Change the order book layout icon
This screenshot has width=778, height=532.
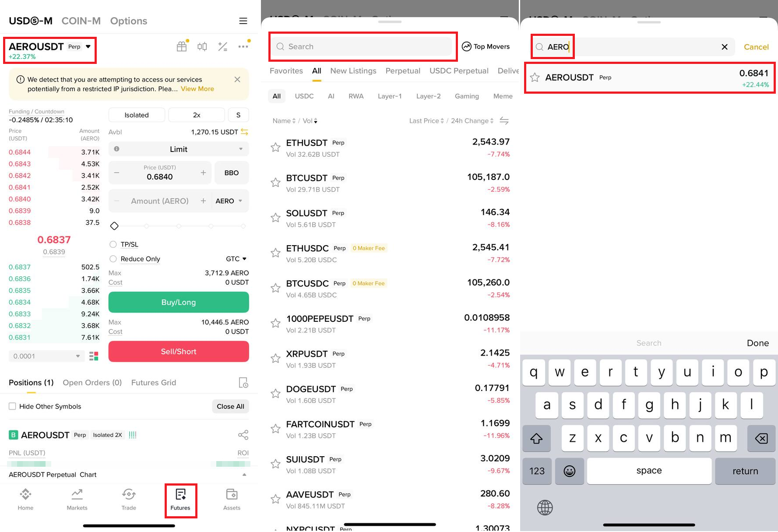tap(94, 356)
